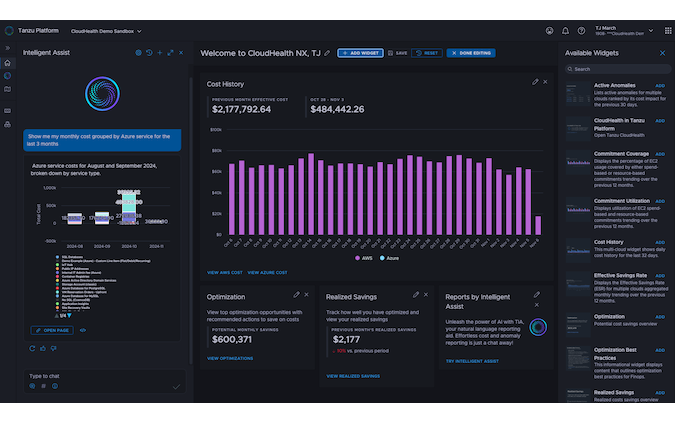The image size is (675, 424).
Task: Open TJ March user account dropdown
Action: pyautogui.click(x=624, y=31)
